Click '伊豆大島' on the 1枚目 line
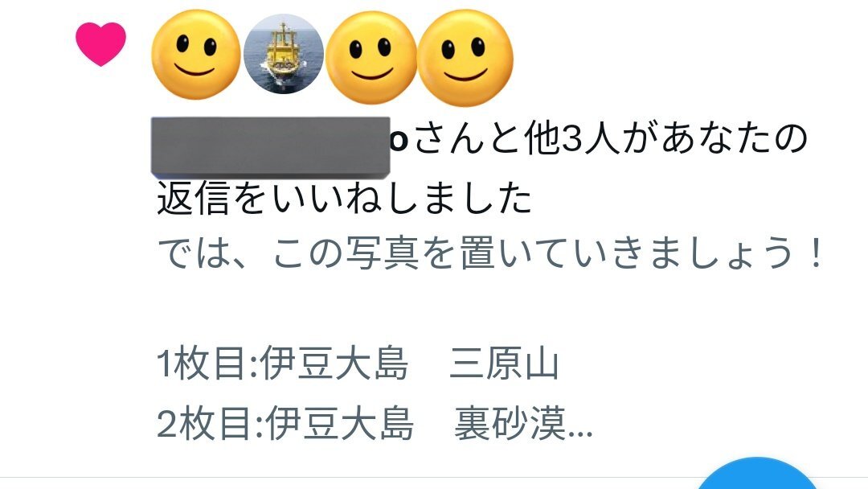Screen dimensions: 868x489 coord(334,364)
